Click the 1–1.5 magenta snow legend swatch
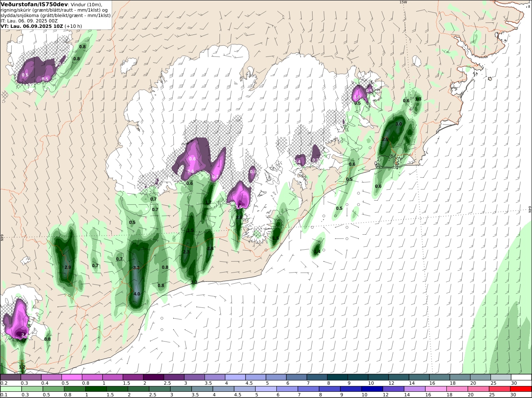This screenshot has height=398, width=532. click(x=112, y=377)
